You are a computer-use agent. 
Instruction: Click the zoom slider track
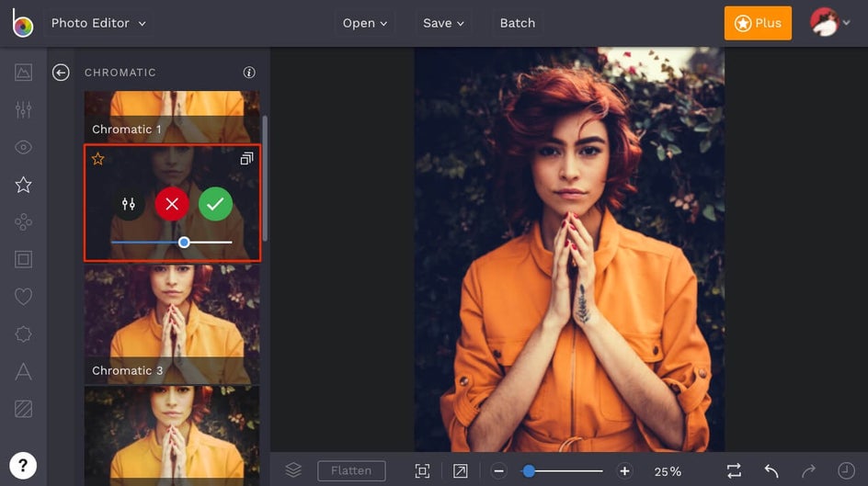tap(570, 471)
